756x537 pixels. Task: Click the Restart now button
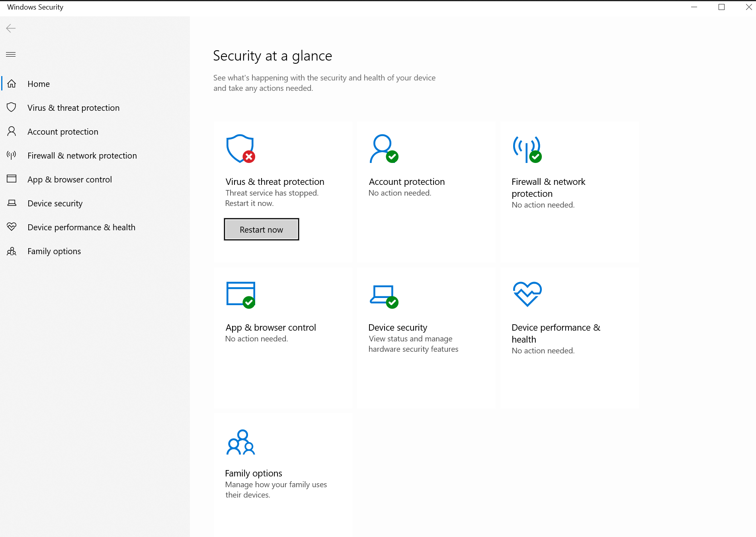point(261,229)
